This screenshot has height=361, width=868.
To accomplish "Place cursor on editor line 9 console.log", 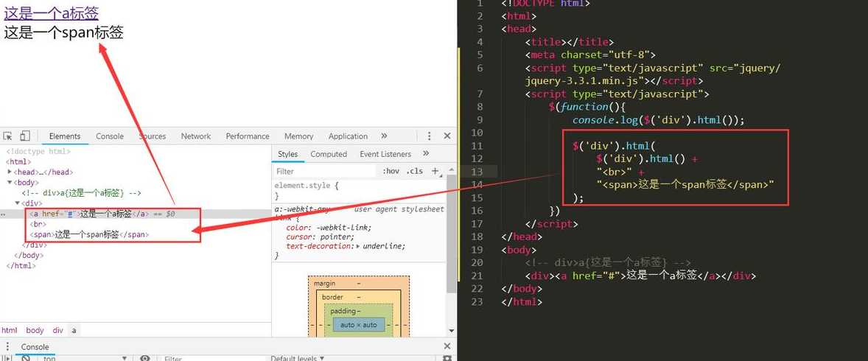I will [x=659, y=119].
